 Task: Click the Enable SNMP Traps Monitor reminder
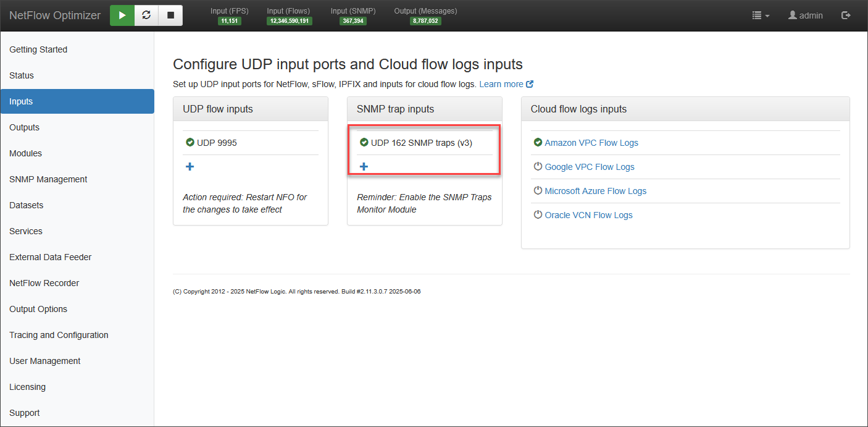[x=424, y=203]
